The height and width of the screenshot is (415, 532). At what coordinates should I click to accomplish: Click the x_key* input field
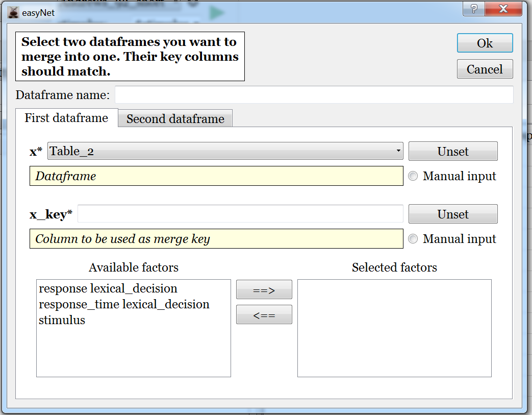coord(240,214)
